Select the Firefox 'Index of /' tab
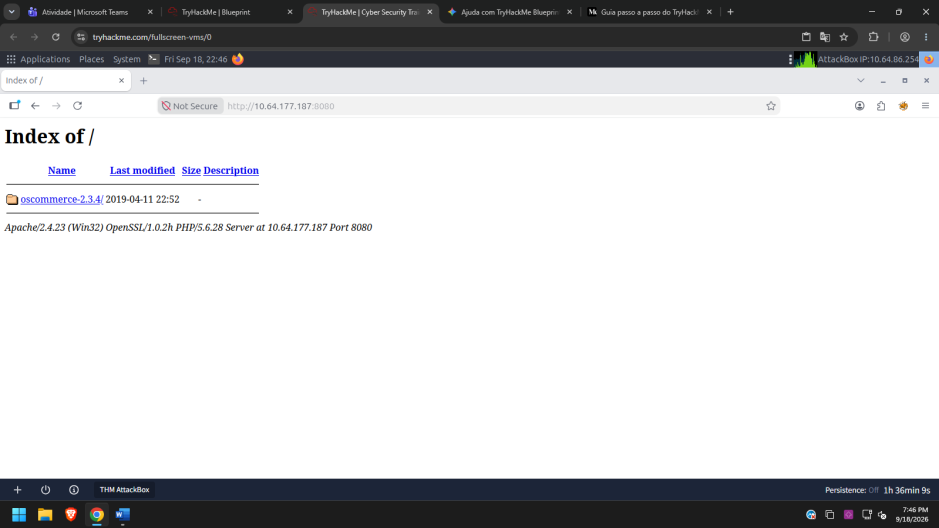Screen dimensions: 939x528 65,80
